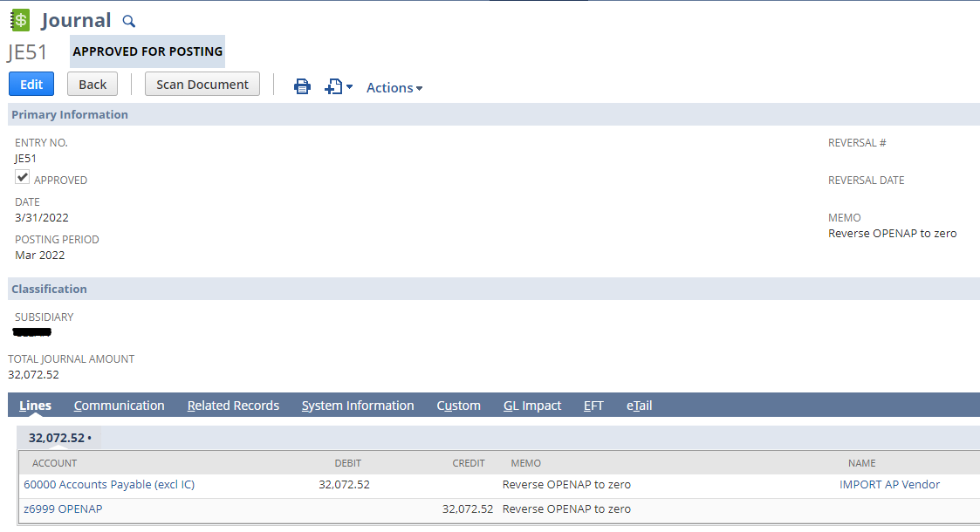Open the 60000 Accounts Payable account link
Viewport: 980px width, 532px height.
(108, 484)
